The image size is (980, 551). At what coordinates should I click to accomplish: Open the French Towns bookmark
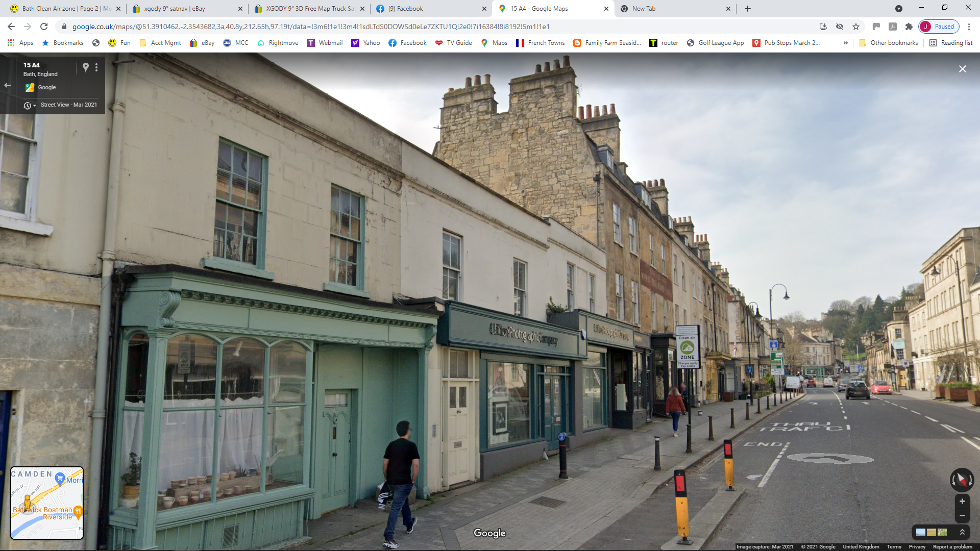(x=541, y=43)
